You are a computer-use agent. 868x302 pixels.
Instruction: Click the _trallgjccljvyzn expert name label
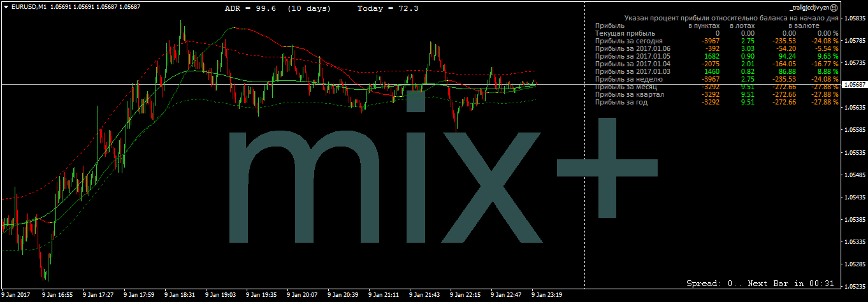809,6
